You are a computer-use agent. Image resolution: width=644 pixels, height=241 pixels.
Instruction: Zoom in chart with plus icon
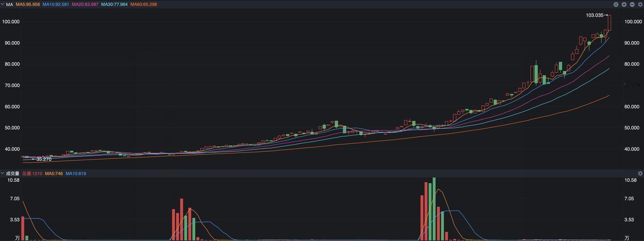point(624,4)
